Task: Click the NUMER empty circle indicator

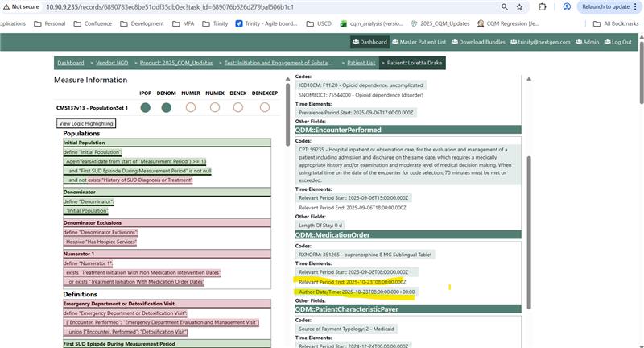Action: click(191, 106)
